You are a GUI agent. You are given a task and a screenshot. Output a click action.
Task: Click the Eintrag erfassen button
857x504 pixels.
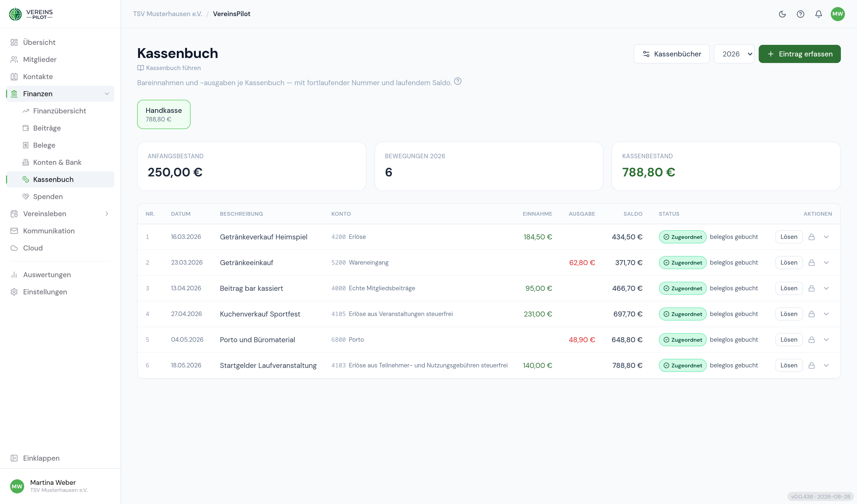click(800, 54)
